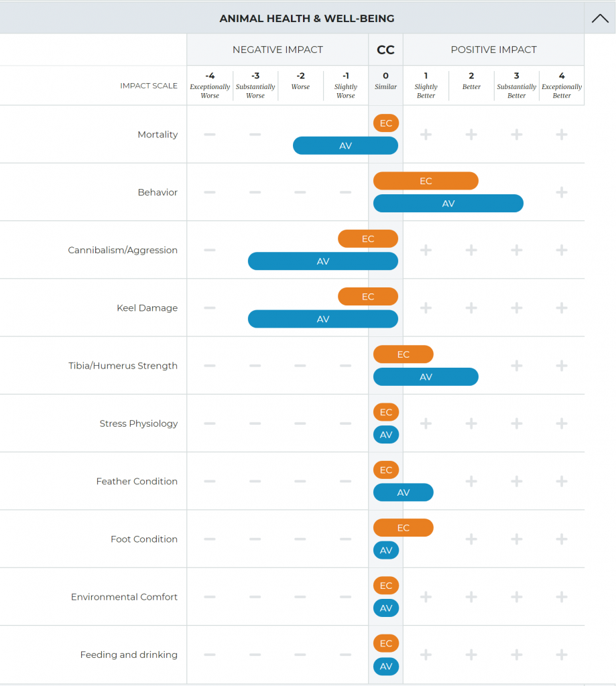Click the Positive Impact column header
The image size is (616, 686).
pos(493,50)
